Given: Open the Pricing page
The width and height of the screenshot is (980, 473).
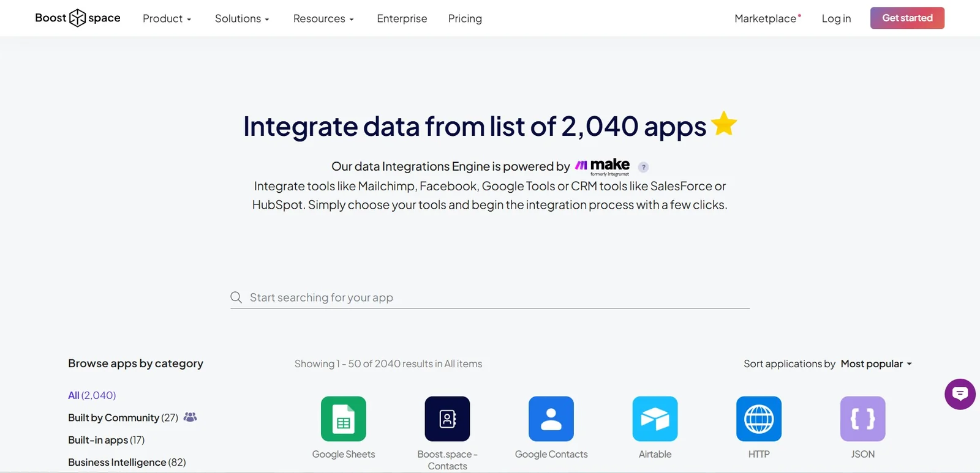Looking at the screenshot, I should 465,18.
